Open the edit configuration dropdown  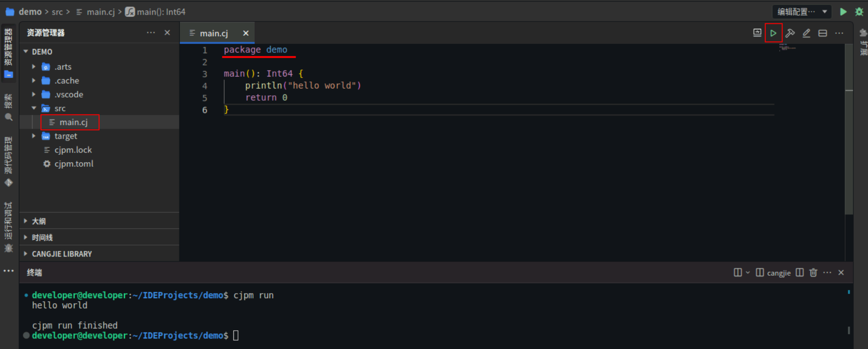point(802,12)
